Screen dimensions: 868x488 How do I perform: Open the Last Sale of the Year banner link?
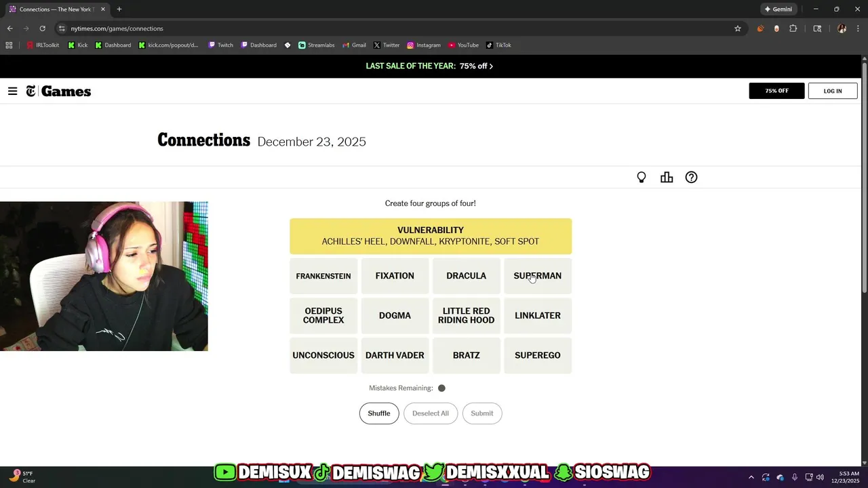(430, 66)
